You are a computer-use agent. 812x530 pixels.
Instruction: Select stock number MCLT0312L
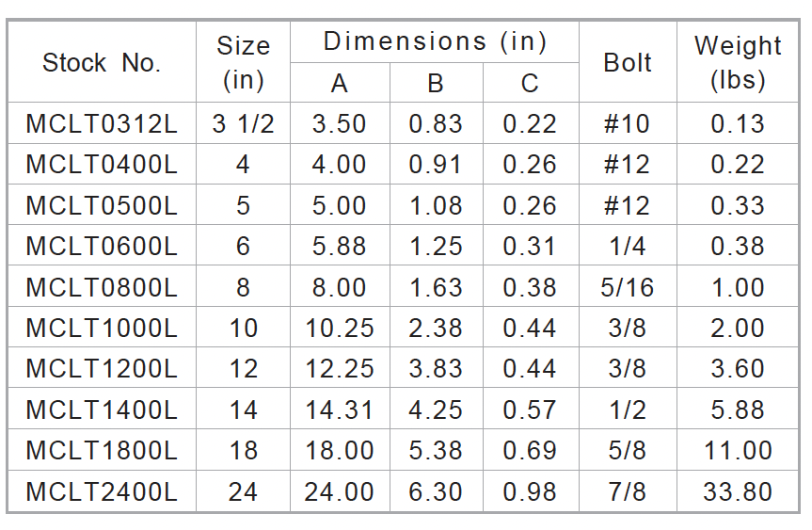[x=102, y=124]
